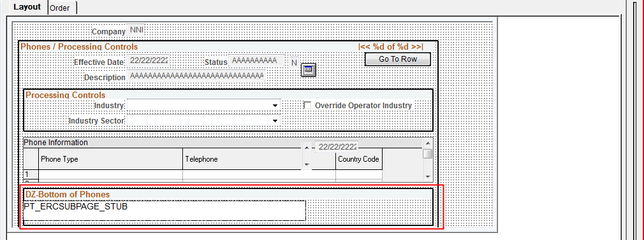Click the Telephone column header
Screen dimensions: 644x240
(242, 159)
